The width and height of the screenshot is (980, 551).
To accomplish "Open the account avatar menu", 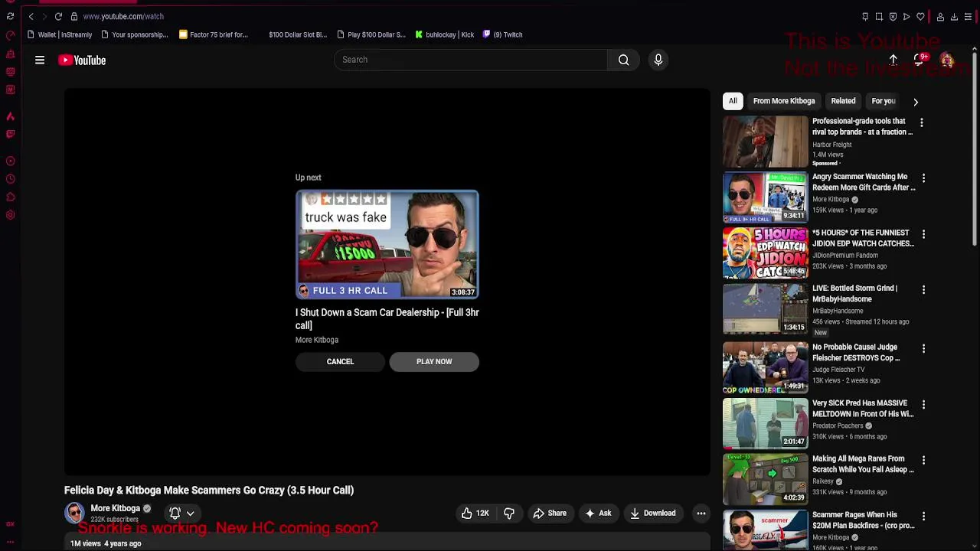I will 947,60.
